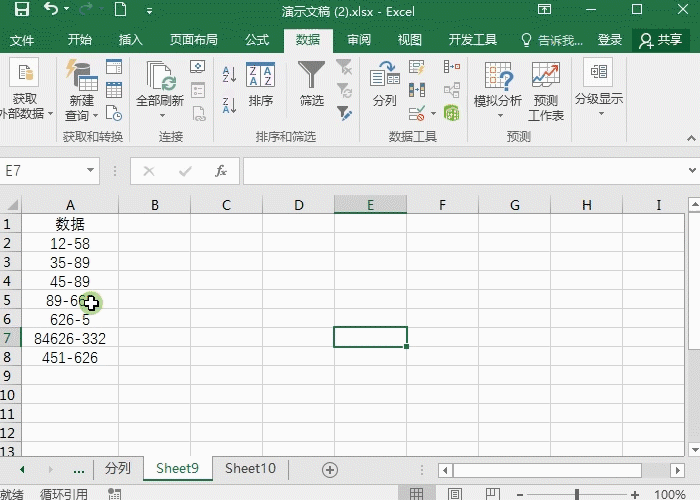Click the consolidate icon

tap(452, 67)
